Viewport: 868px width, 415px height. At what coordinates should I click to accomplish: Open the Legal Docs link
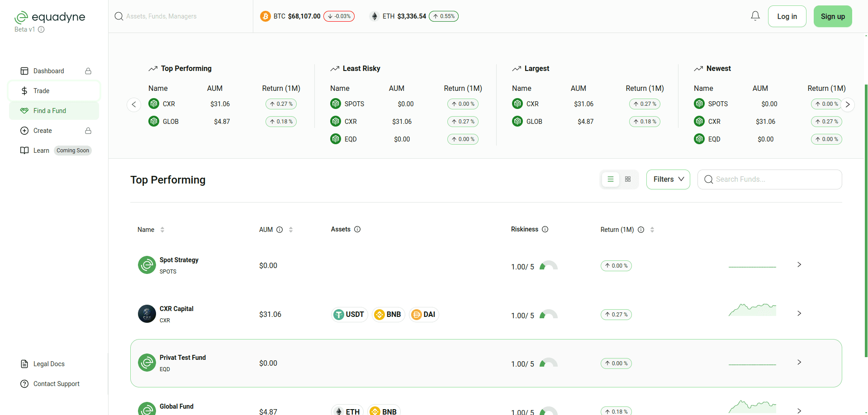pyautogui.click(x=49, y=364)
